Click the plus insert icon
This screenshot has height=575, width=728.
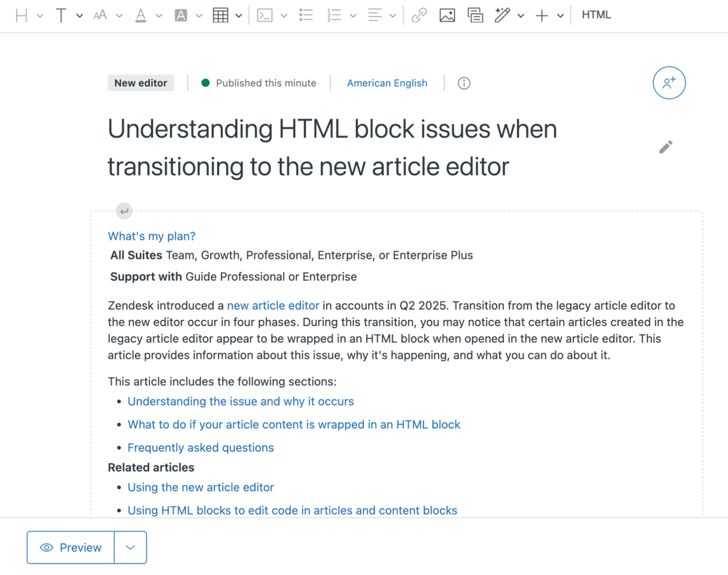tap(541, 16)
